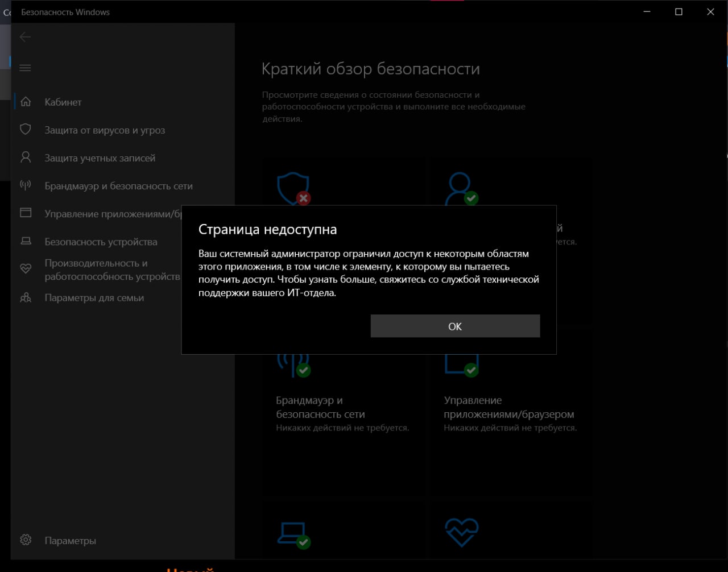Open Брандмауэр и безопасность сети in sidebar
The height and width of the screenshot is (572, 728).
118,186
